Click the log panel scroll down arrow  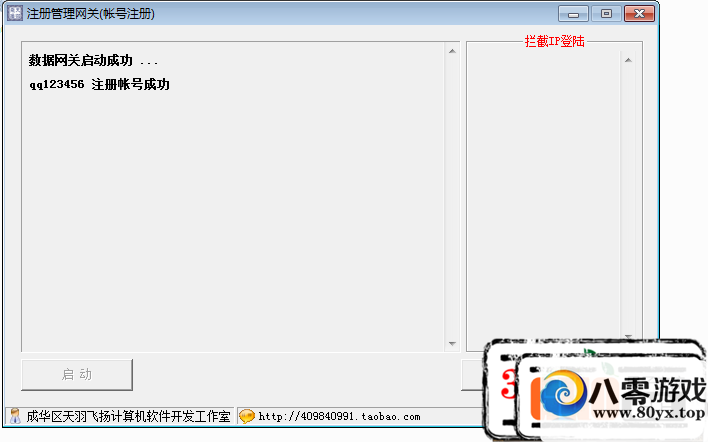[x=452, y=344]
